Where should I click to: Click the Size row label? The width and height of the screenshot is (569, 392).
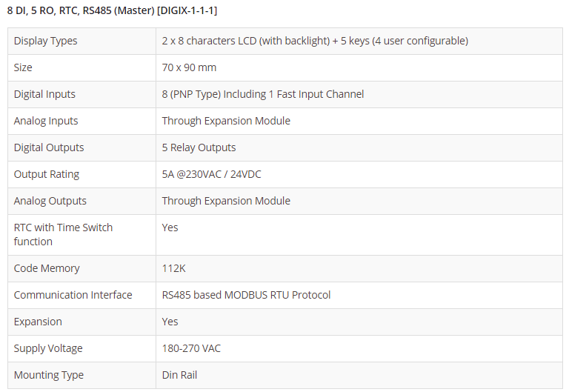(23, 67)
